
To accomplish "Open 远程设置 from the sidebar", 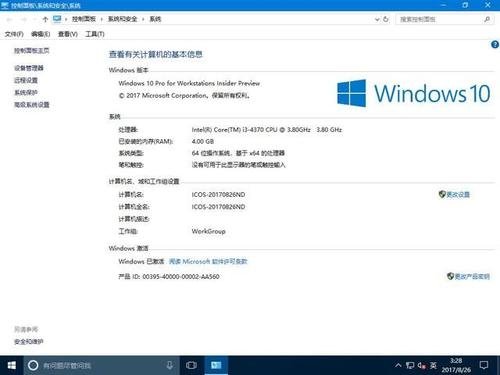I will tap(26, 80).
